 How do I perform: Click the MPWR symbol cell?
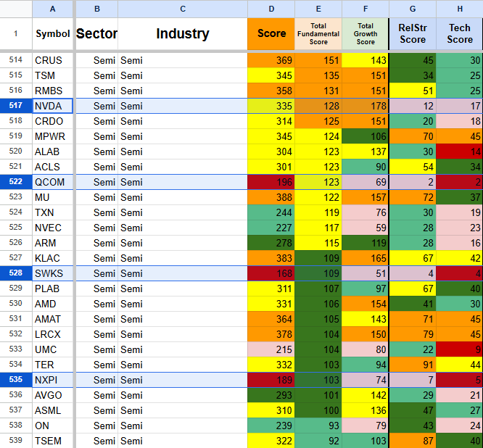[x=53, y=136]
